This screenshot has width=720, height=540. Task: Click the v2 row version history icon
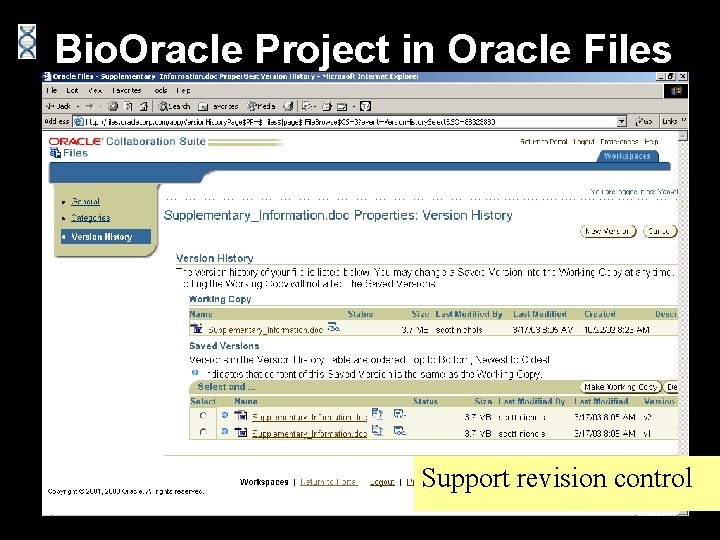[x=377, y=414]
